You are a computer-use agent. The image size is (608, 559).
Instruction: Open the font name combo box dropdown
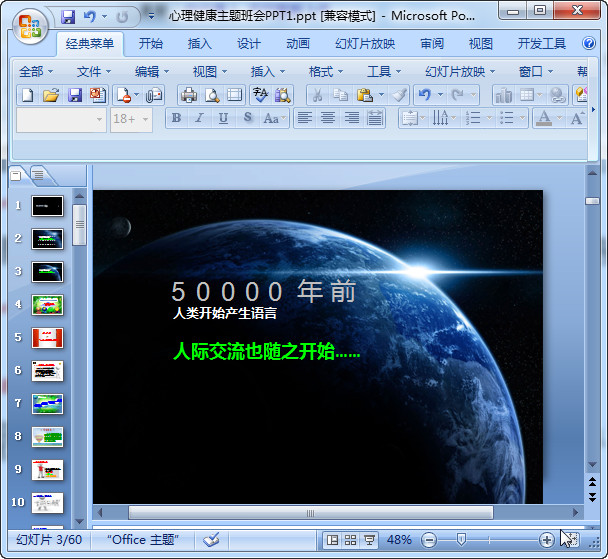click(x=99, y=119)
